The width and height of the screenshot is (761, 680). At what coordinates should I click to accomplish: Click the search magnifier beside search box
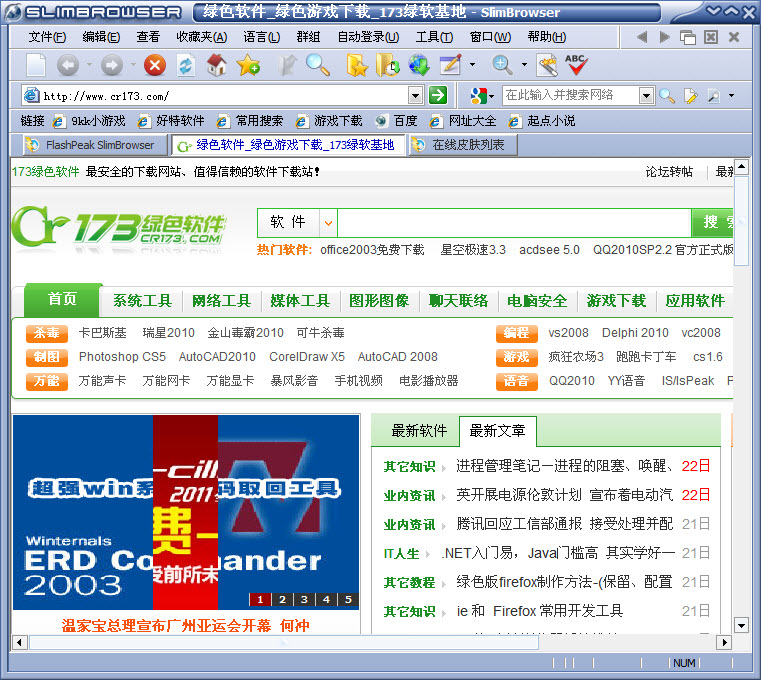(667, 96)
